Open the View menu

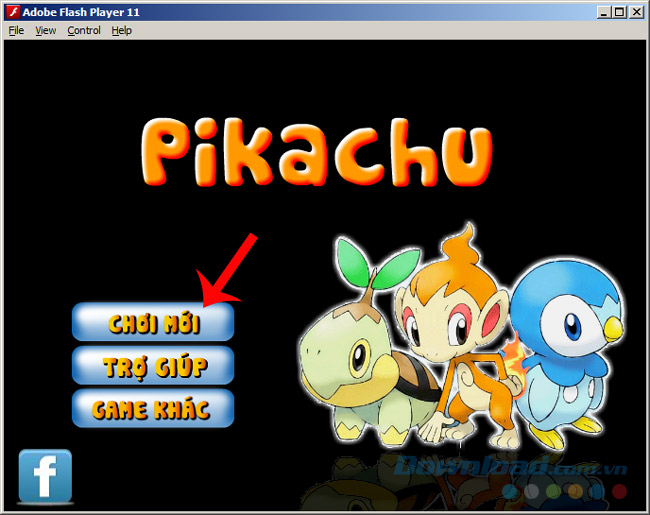(46, 30)
